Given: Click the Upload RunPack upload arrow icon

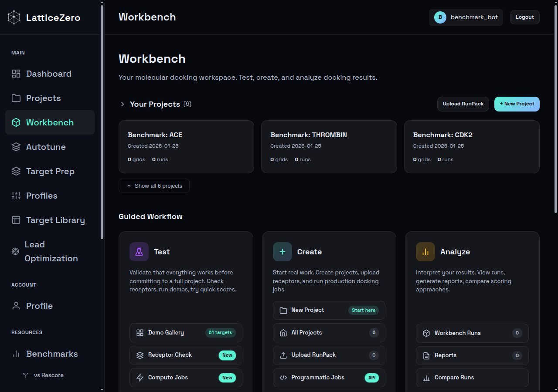Looking at the screenshot, I should click(x=283, y=355).
